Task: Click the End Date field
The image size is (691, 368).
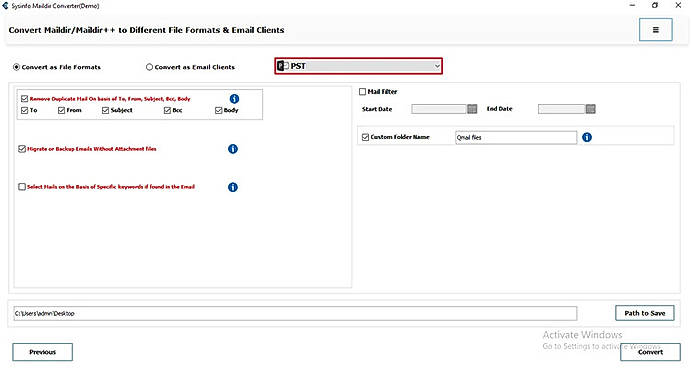Action: [x=562, y=109]
